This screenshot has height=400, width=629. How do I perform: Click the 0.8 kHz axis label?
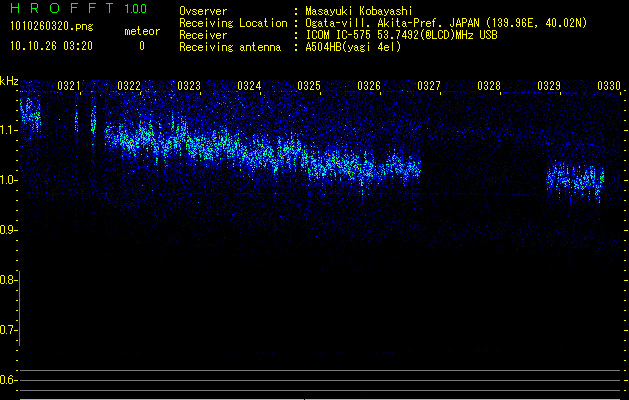pos(8,280)
